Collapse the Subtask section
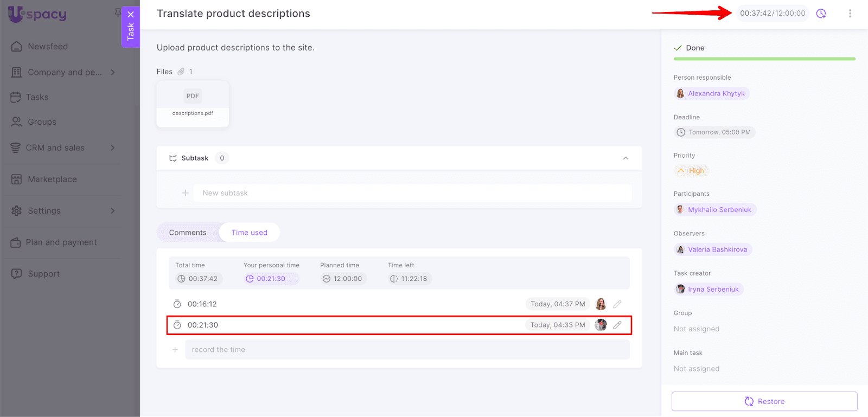868x417 pixels. pyautogui.click(x=626, y=158)
